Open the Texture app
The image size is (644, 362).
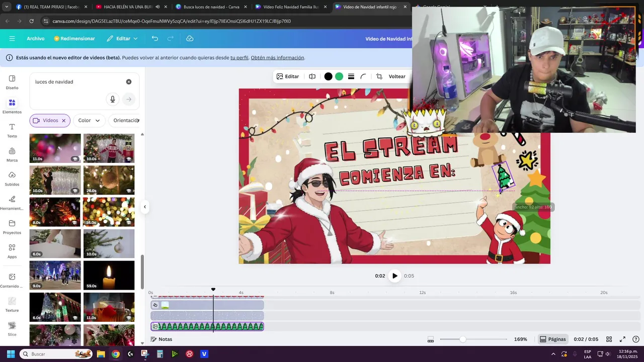(x=12, y=304)
